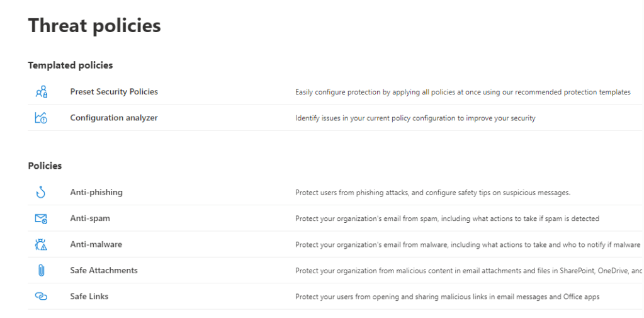Open the Safe Attachments policy label

pyautogui.click(x=104, y=270)
